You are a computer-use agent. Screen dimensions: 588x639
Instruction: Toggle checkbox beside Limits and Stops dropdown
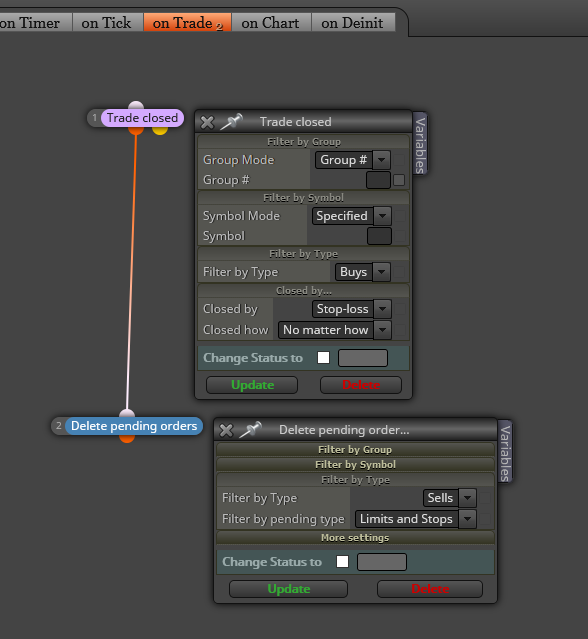[485, 519]
